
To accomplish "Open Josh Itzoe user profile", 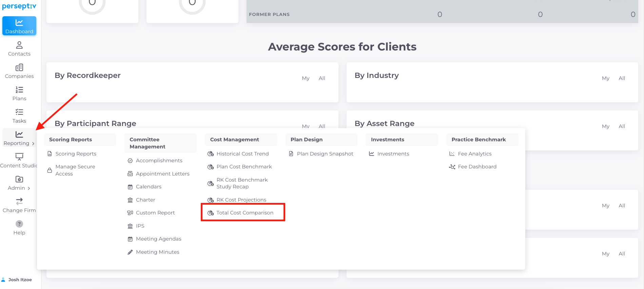I will [x=17, y=280].
